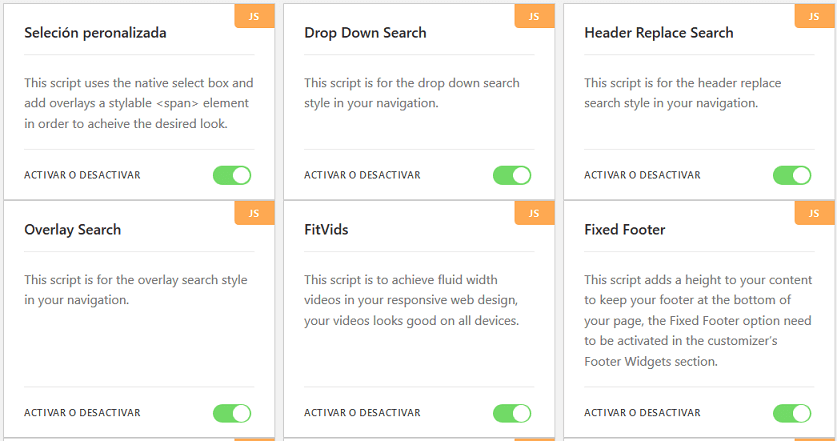Click the Header Replace Search heading

[658, 33]
